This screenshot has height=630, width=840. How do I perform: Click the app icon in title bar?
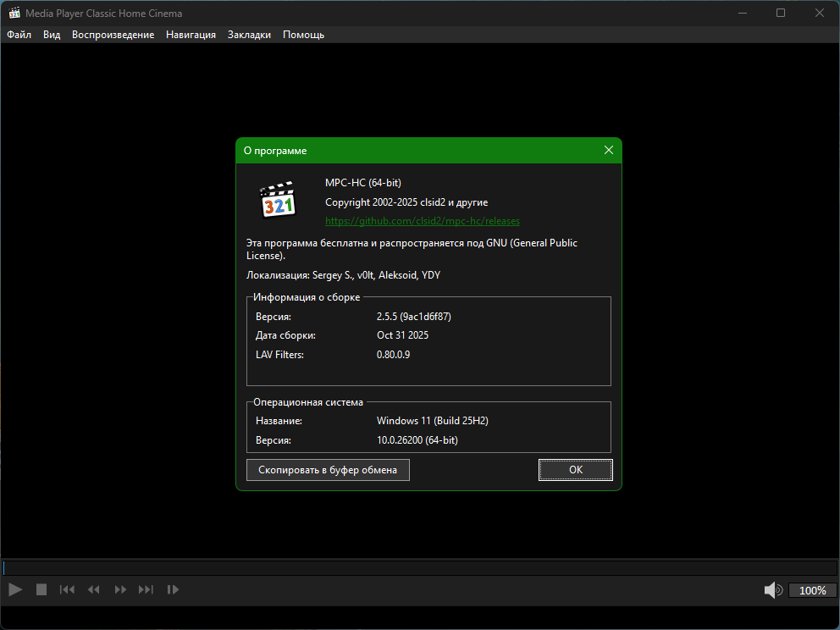(14, 13)
